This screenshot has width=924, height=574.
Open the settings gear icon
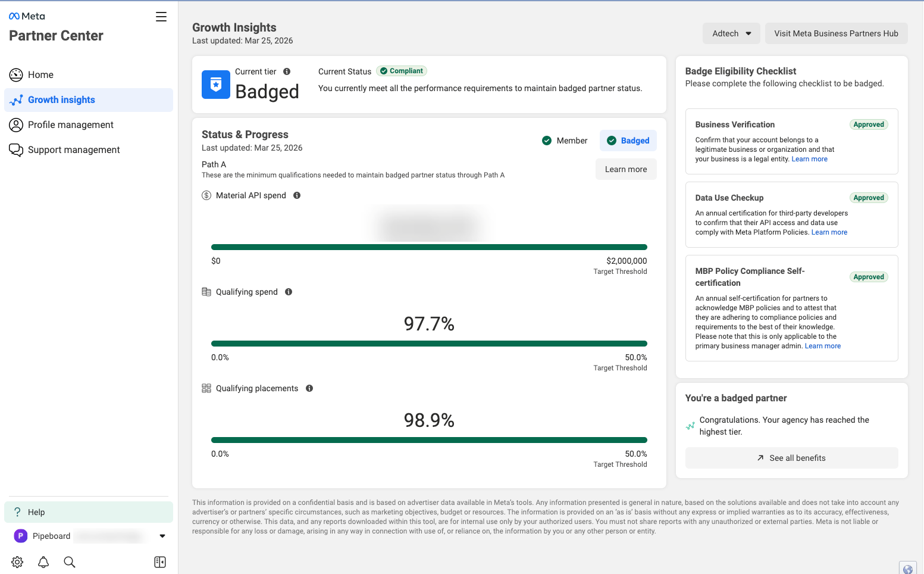(17, 561)
